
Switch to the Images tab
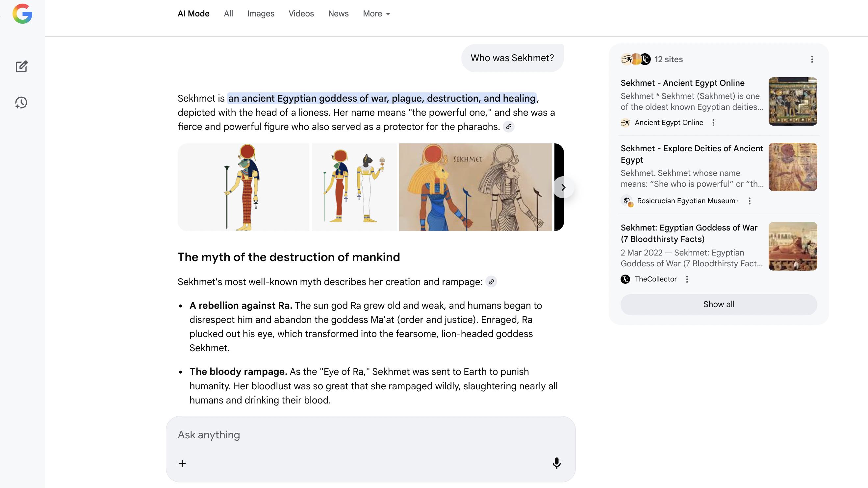click(x=261, y=14)
